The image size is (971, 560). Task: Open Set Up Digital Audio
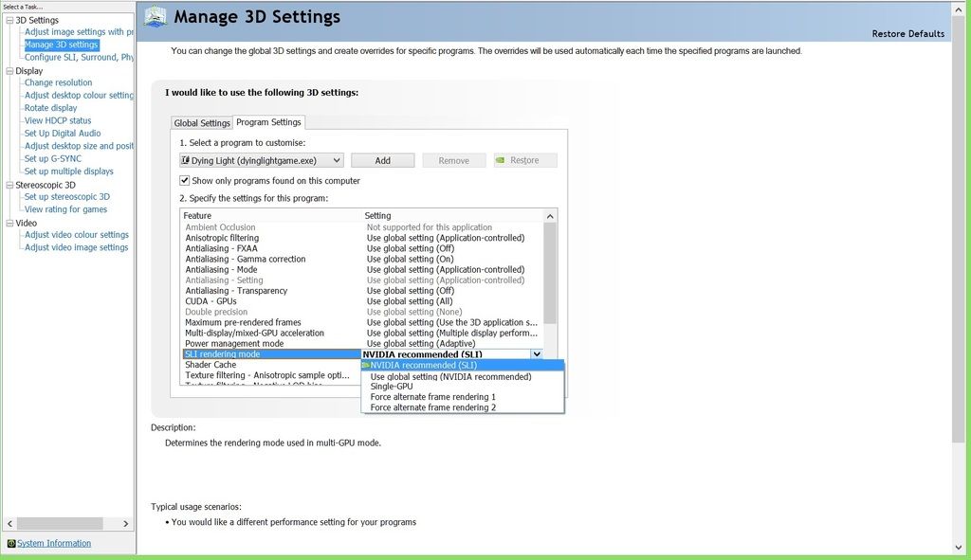click(x=63, y=134)
